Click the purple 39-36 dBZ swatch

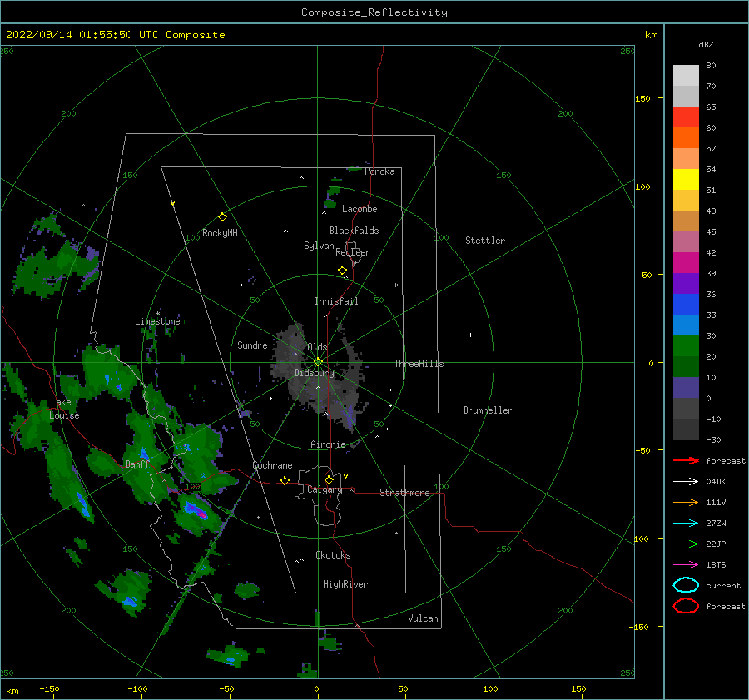[686, 284]
